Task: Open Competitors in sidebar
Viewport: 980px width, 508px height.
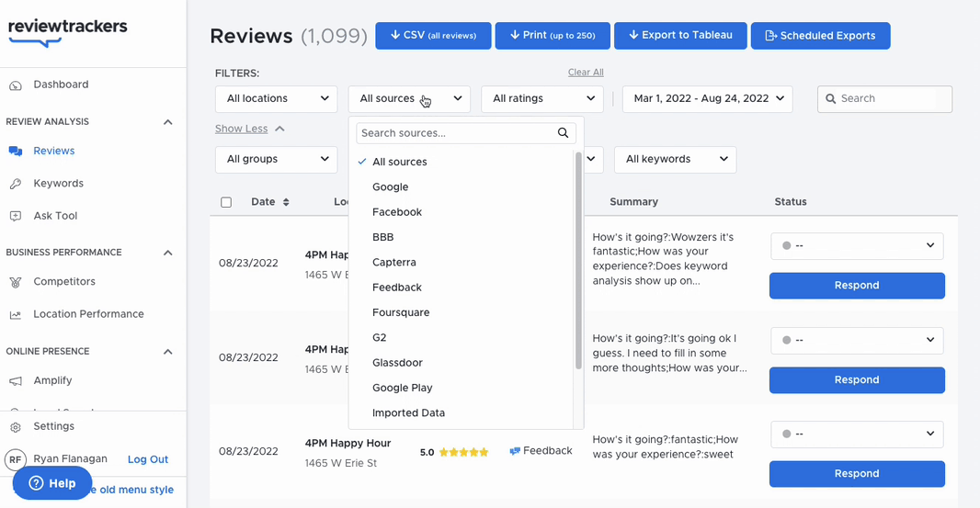Action: click(x=64, y=282)
